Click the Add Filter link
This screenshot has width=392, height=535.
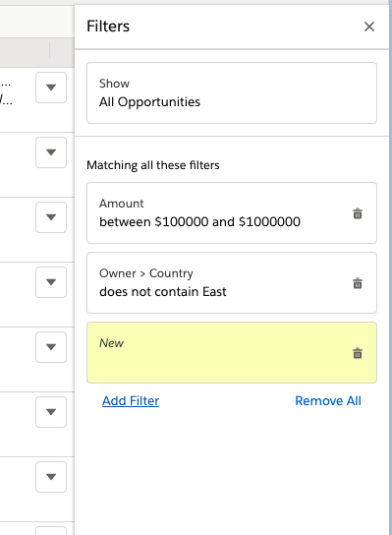tap(131, 401)
